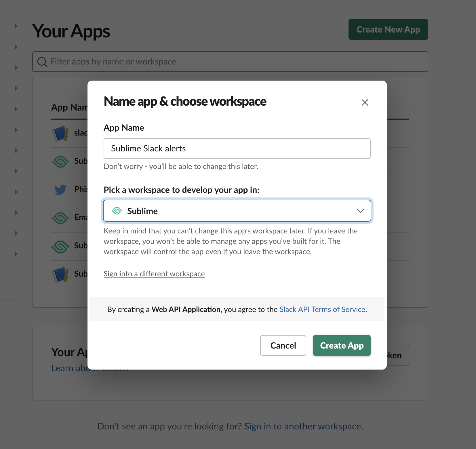Cancel the app creation dialog
This screenshot has height=449, width=476.
coord(283,345)
